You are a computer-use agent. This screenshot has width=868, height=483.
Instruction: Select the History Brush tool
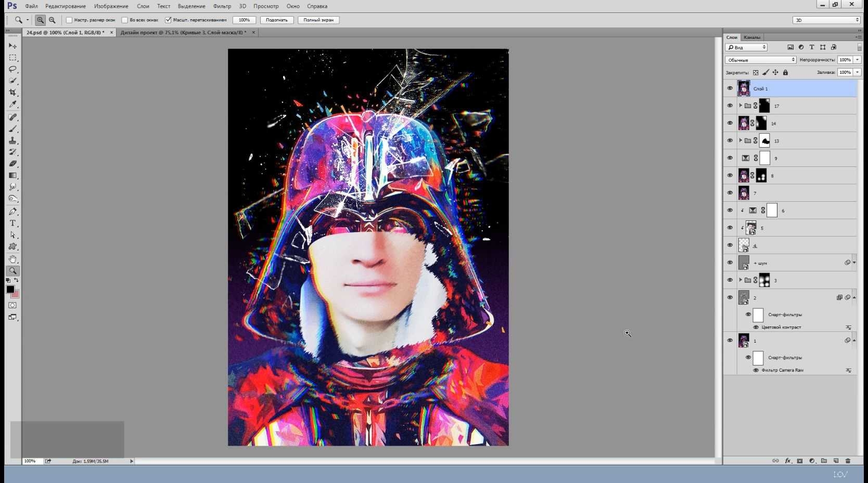point(12,152)
